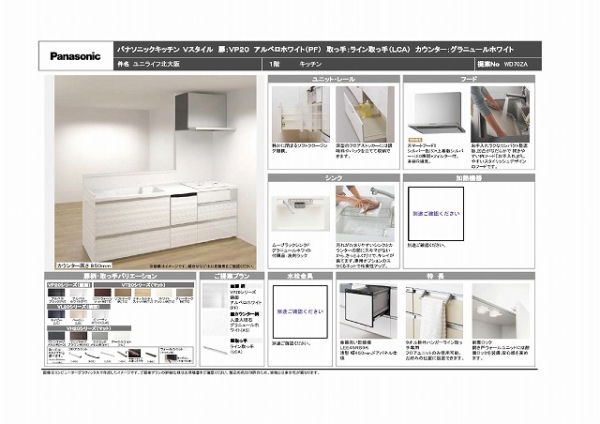Click the dishwasher description under its photo
Viewport: 600px width, 424px height.
368,350
